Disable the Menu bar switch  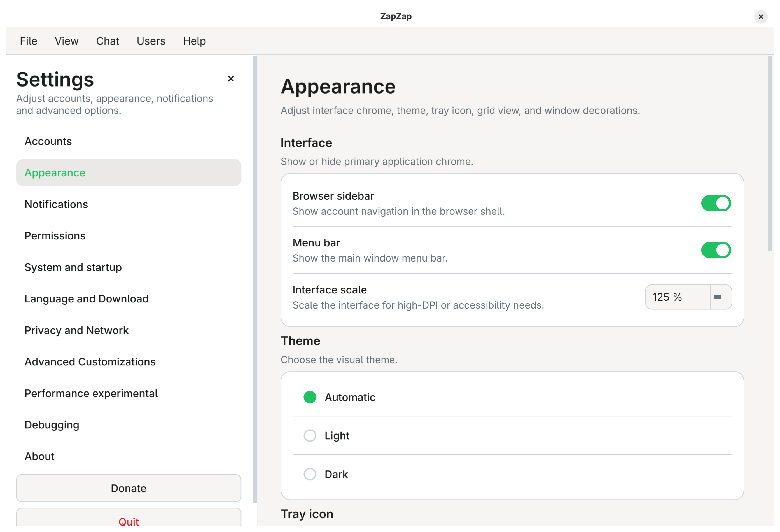tap(716, 250)
